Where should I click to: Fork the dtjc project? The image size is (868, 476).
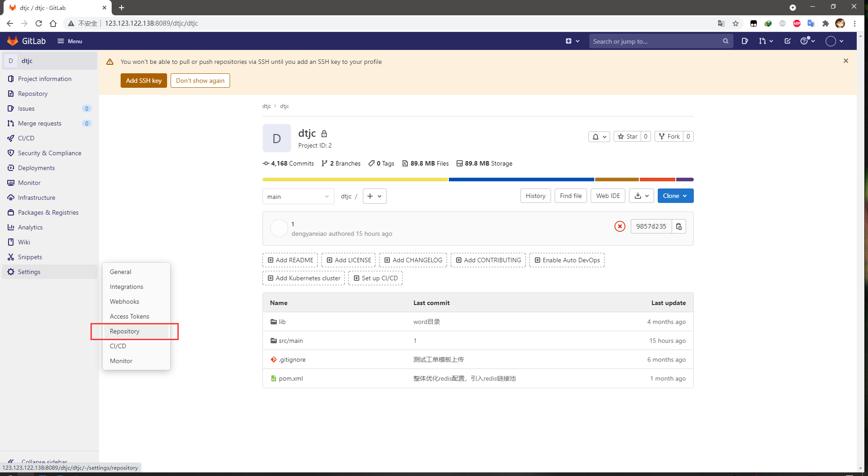click(x=669, y=136)
